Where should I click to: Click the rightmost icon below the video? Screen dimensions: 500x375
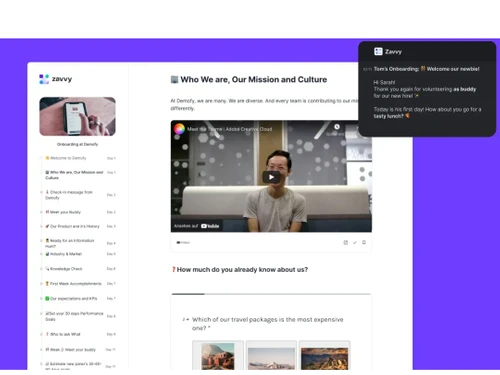(364, 242)
